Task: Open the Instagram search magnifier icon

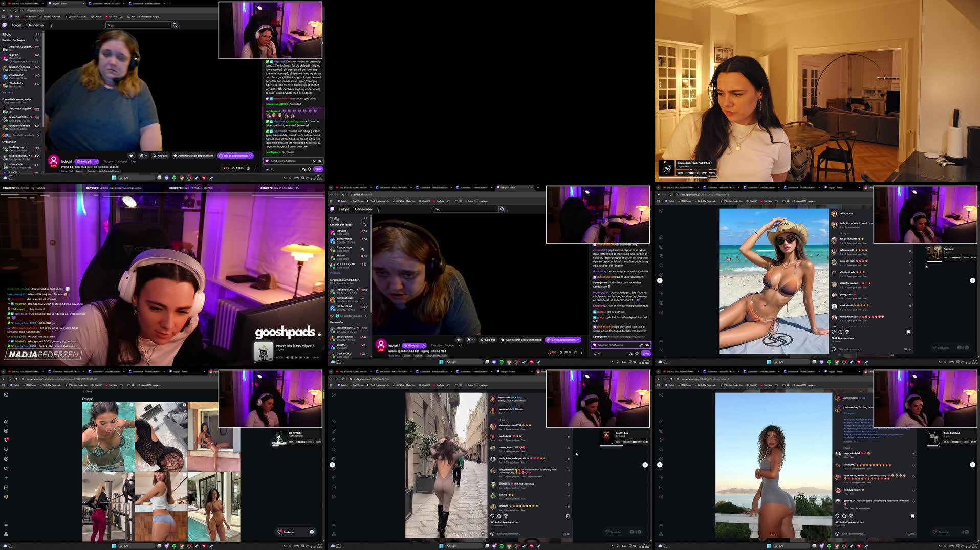Action: pos(6,449)
